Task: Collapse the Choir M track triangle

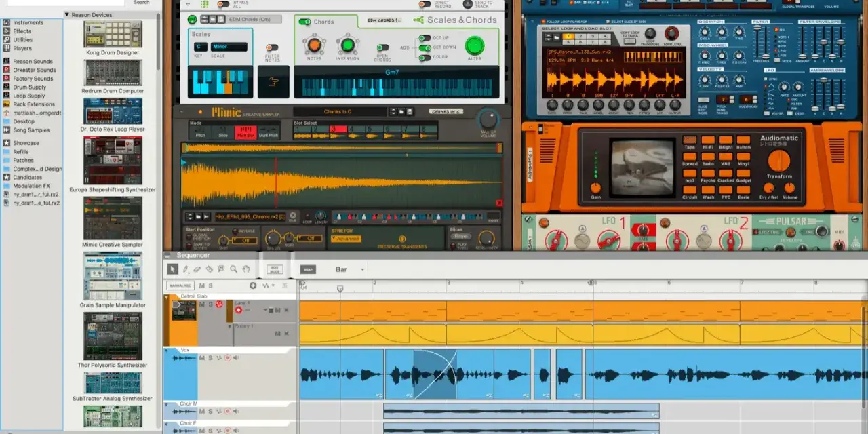Action: [x=167, y=404]
